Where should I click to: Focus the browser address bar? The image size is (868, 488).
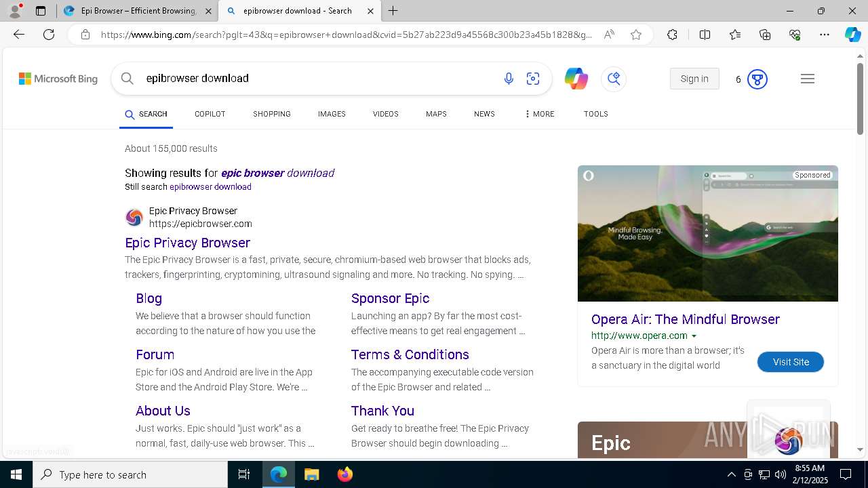pos(346,35)
